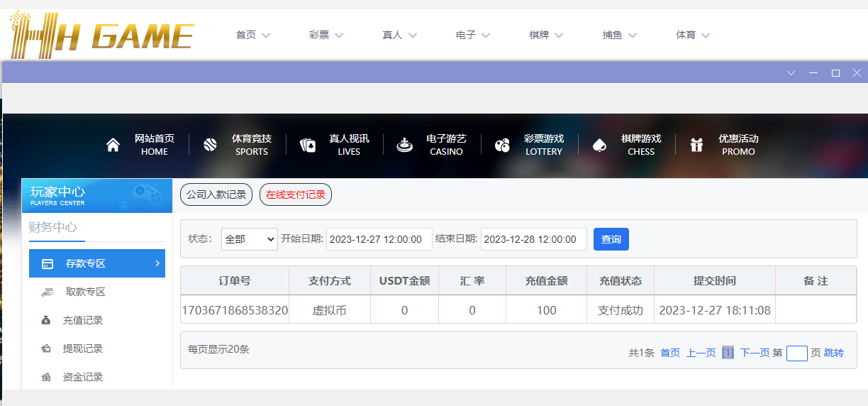The image size is (868, 406).
Task: Open 存款专区 in the sidebar
Action: click(x=97, y=263)
